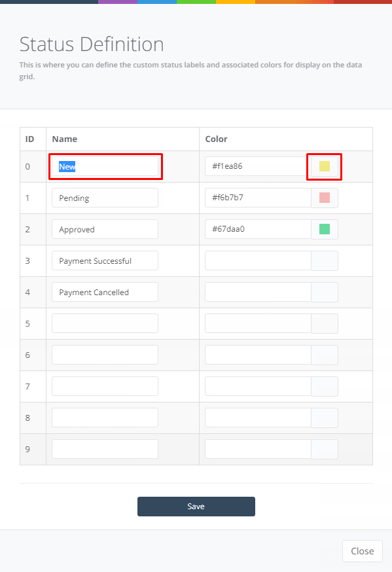This screenshot has height=572, width=392.
Task: Open the color picker swatch for ID 9
Action: pos(325,449)
